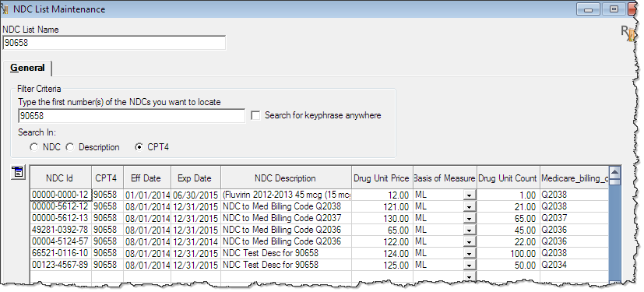This screenshot has width=644, height=292.
Task: Select NDC Id cell 00004-5124-57
Action: (x=61, y=241)
